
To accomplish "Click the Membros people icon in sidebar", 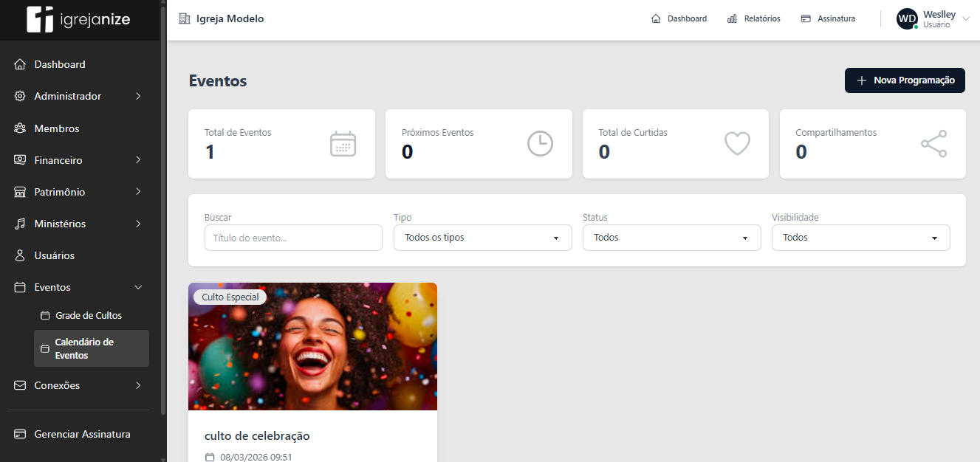I will point(21,128).
